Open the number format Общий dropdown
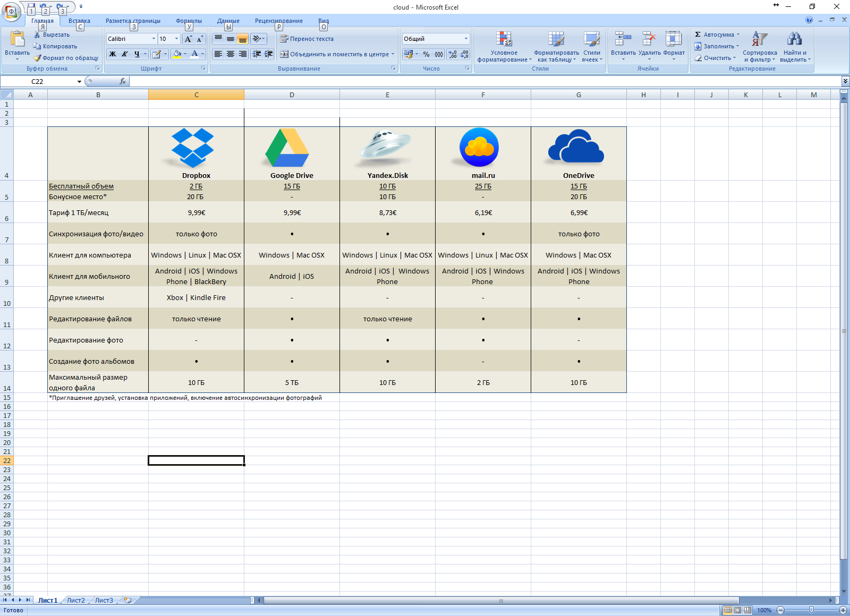This screenshot has width=850, height=616. [466, 39]
